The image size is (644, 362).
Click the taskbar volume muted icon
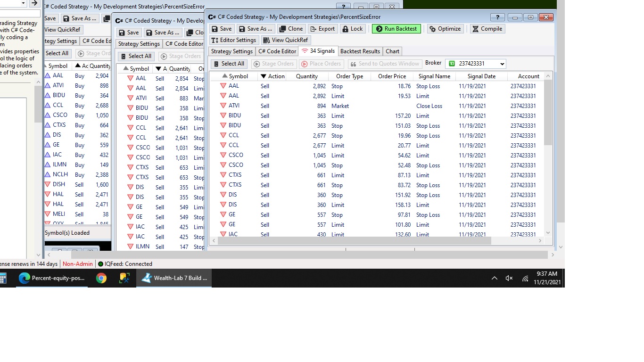coord(509,278)
